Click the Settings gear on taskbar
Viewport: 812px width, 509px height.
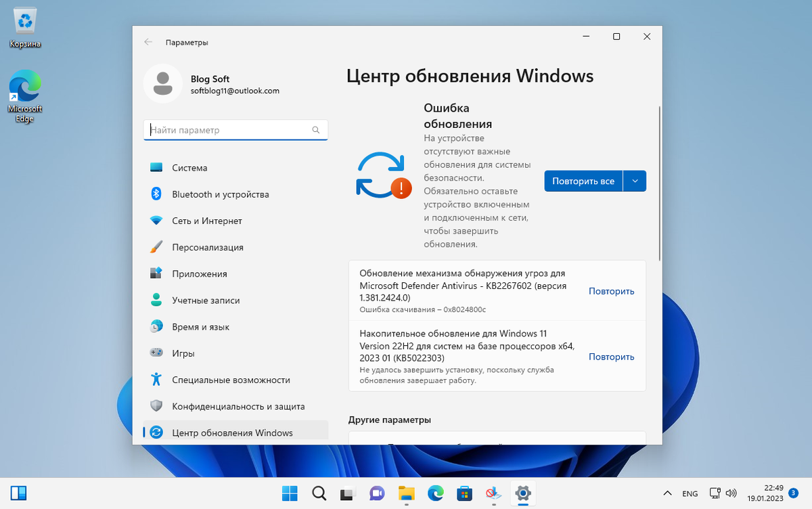(522, 493)
